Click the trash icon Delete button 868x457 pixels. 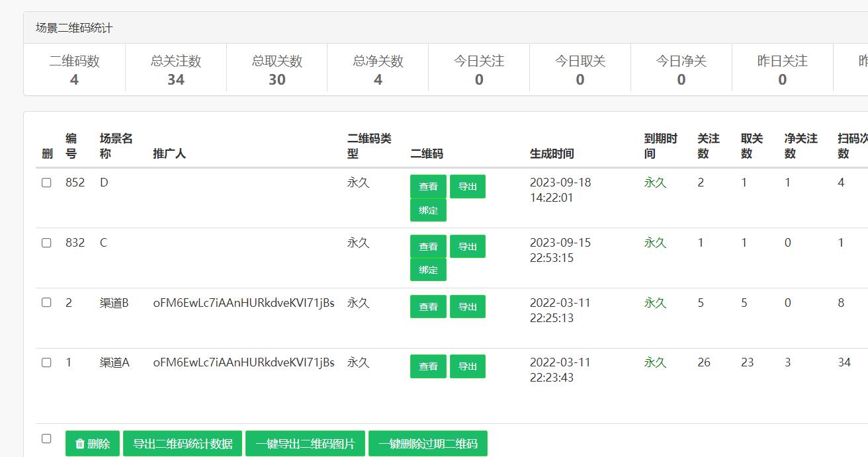[93, 444]
